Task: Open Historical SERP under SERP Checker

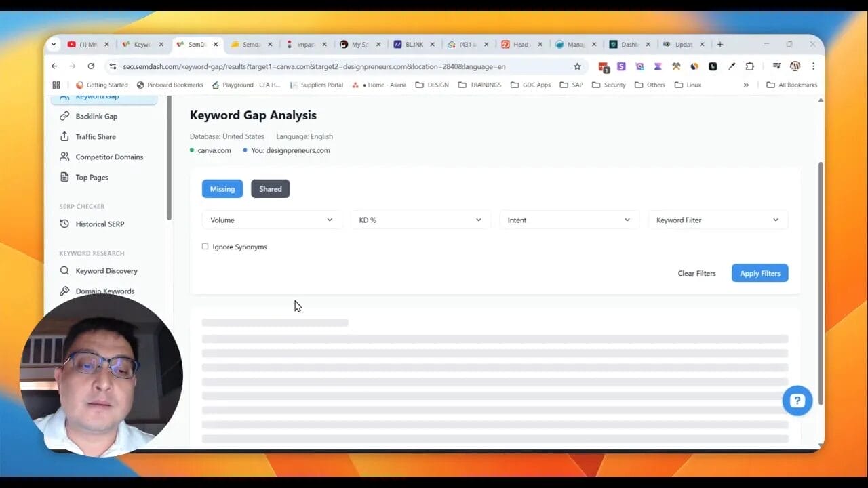Action: [99, 224]
